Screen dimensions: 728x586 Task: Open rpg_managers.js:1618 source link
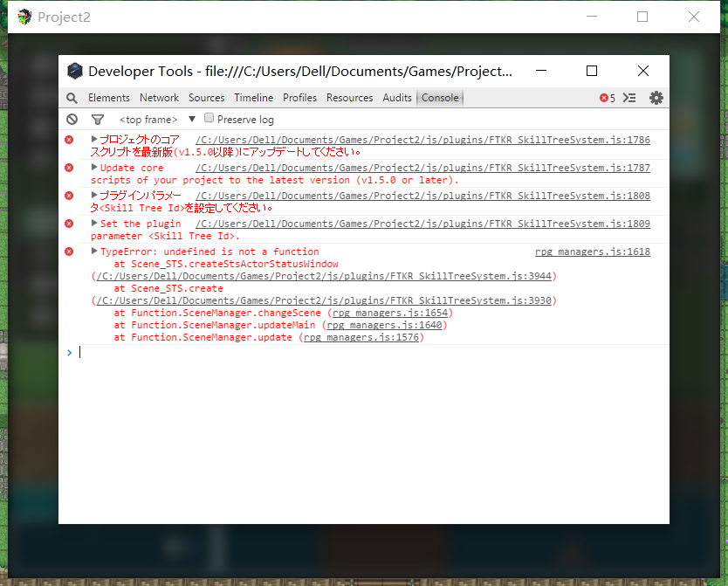[x=593, y=252]
